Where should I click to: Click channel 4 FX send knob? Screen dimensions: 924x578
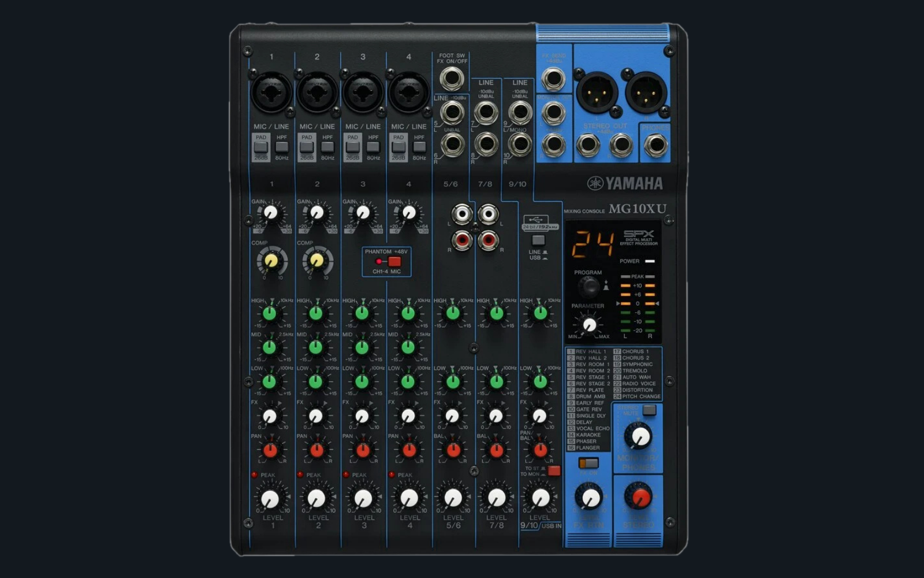pos(408,416)
